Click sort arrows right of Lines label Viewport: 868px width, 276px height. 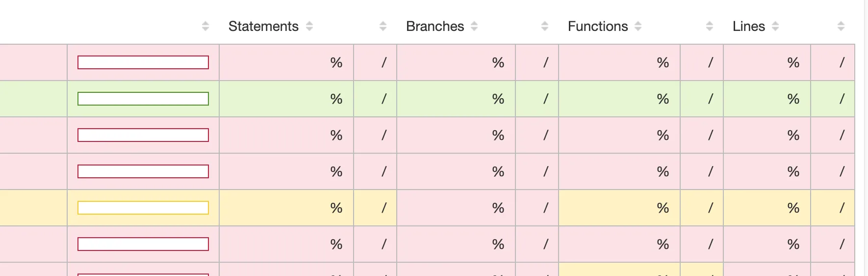[775, 26]
